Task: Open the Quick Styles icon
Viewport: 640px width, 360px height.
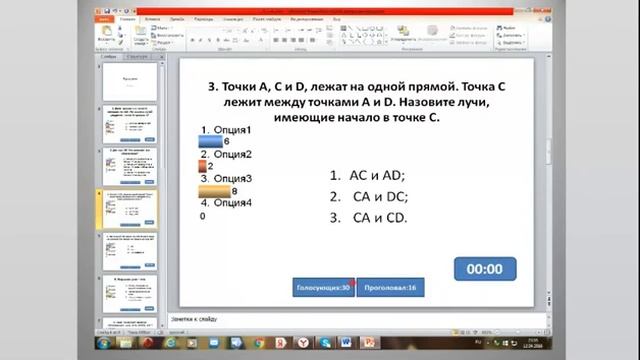Action: [x=432, y=31]
